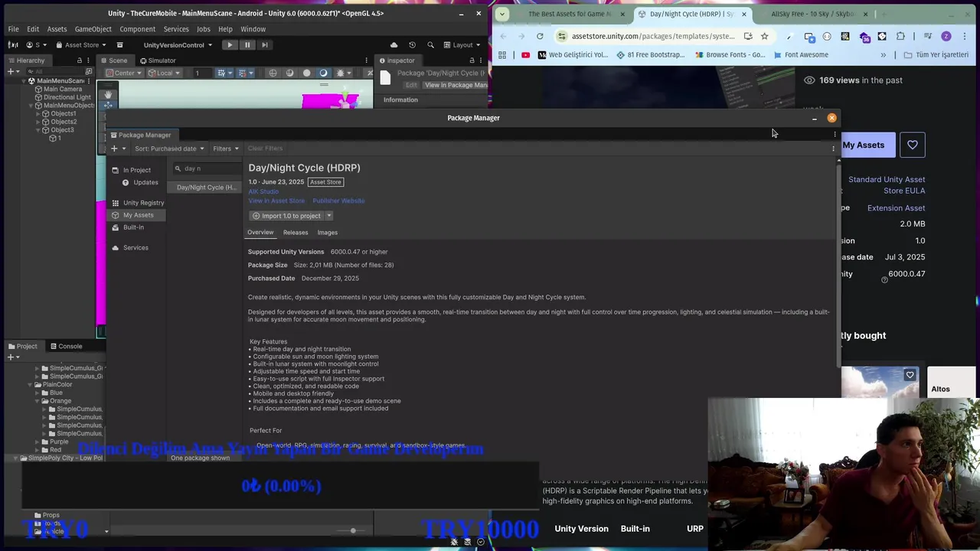Open browser extensions puzzle icon
This screenshot has height=551, width=980.
pos(900,36)
